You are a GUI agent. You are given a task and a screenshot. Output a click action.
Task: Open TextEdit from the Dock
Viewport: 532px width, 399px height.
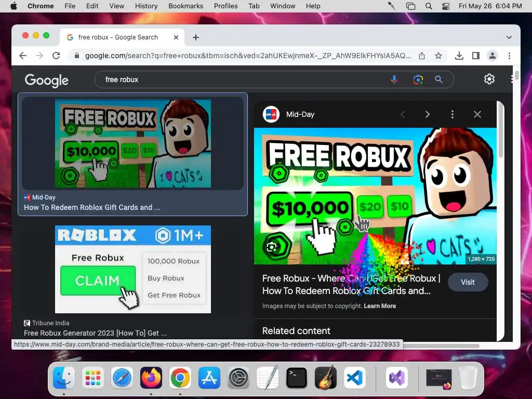pyautogui.click(x=268, y=378)
